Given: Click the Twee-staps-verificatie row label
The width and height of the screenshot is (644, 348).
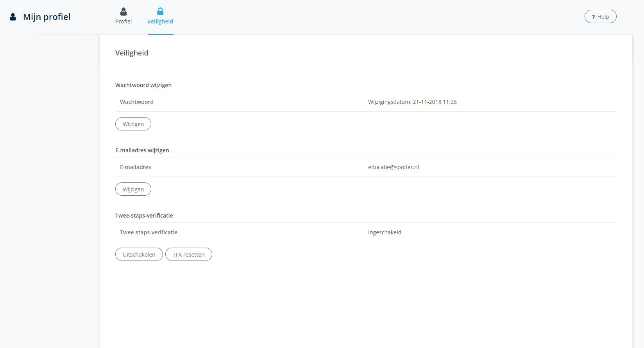Looking at the screenshot, I should 148,232.
